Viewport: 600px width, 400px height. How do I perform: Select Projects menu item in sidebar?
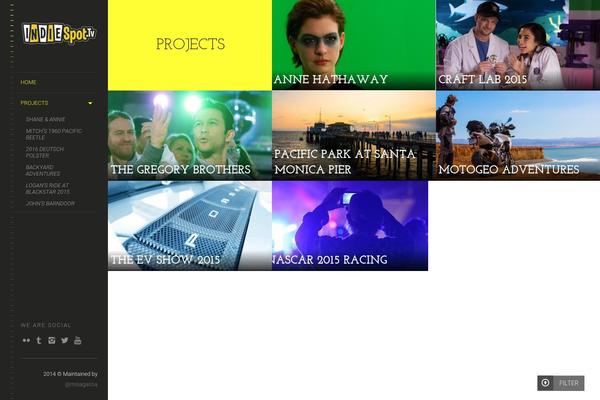tap(34, 103)
